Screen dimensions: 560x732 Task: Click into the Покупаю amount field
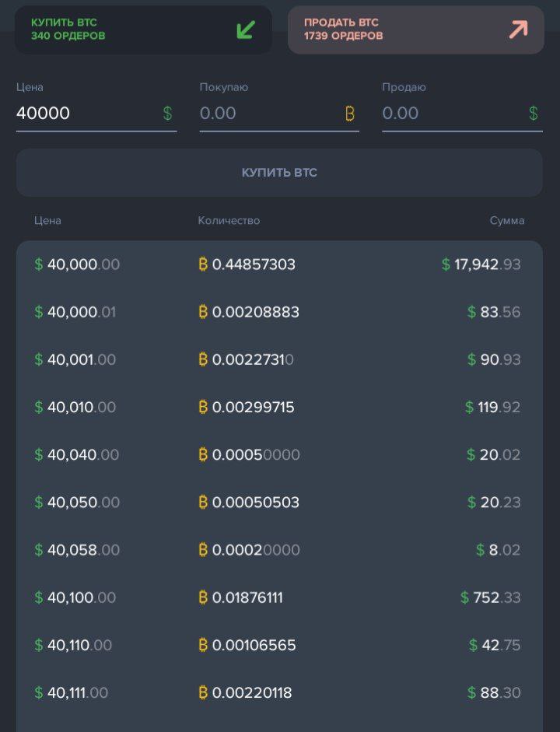(279, 113)
